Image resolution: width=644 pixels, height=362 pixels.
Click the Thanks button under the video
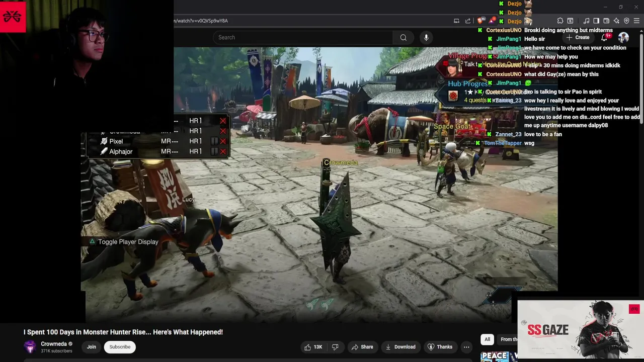point(440,347)
